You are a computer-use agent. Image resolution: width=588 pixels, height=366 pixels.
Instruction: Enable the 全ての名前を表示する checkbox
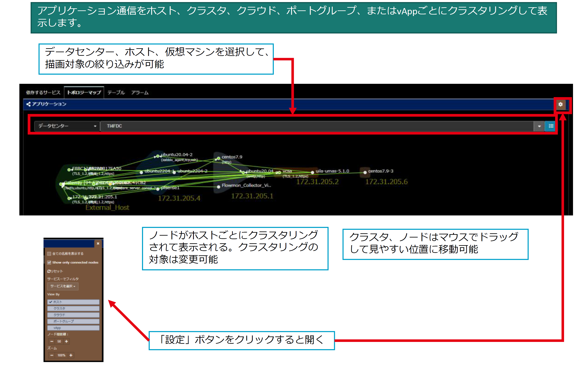pyautogui.click(x=49, y=254)
